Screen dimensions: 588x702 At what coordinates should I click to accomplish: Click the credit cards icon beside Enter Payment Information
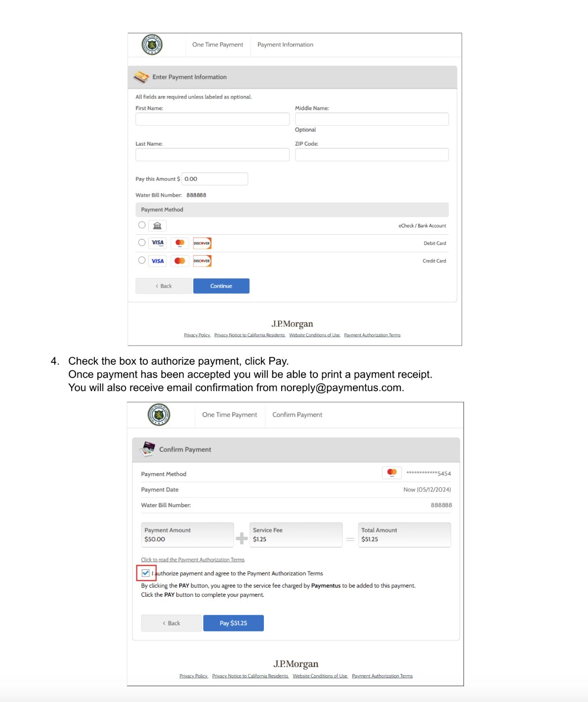(x=141, y=77)
